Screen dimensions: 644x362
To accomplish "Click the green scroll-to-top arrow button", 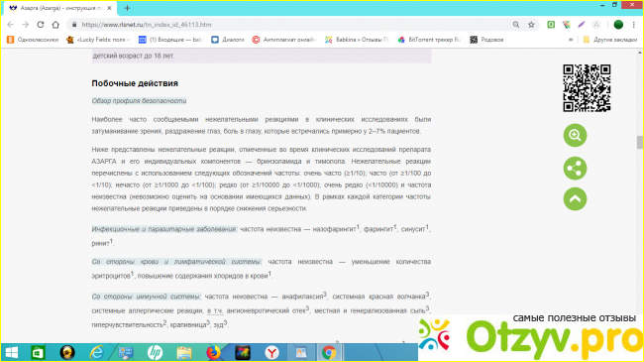I will pyautogui.click(x=575, y=199).
